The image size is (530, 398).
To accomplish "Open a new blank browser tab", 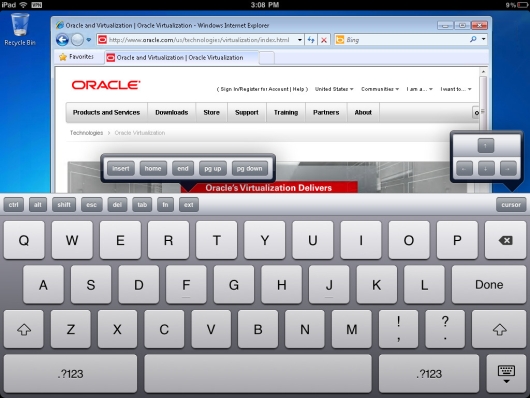I will tap(267, 58).
